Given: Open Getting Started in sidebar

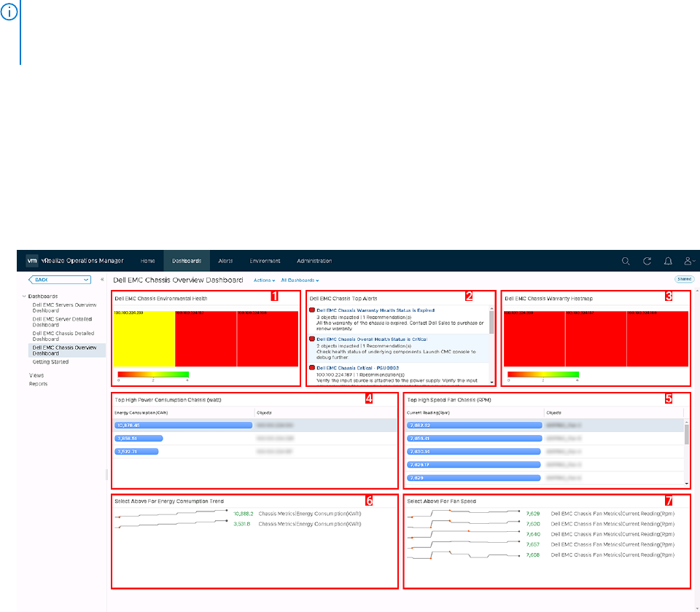Looking at the screenshot, I should (x=50, y=362).
